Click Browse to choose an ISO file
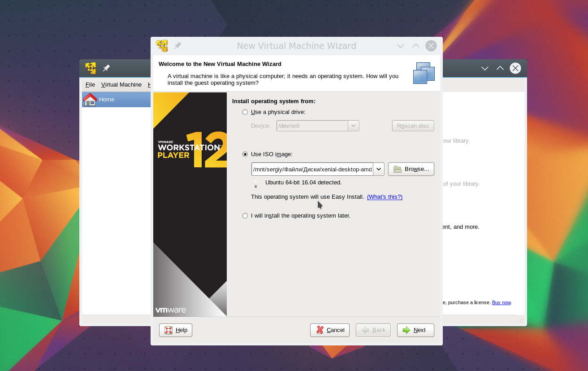 click(x=411, y=169)
